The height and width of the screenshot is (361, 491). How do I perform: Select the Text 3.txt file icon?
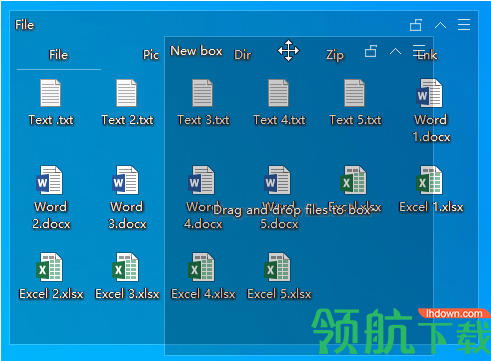coord(202,93)
